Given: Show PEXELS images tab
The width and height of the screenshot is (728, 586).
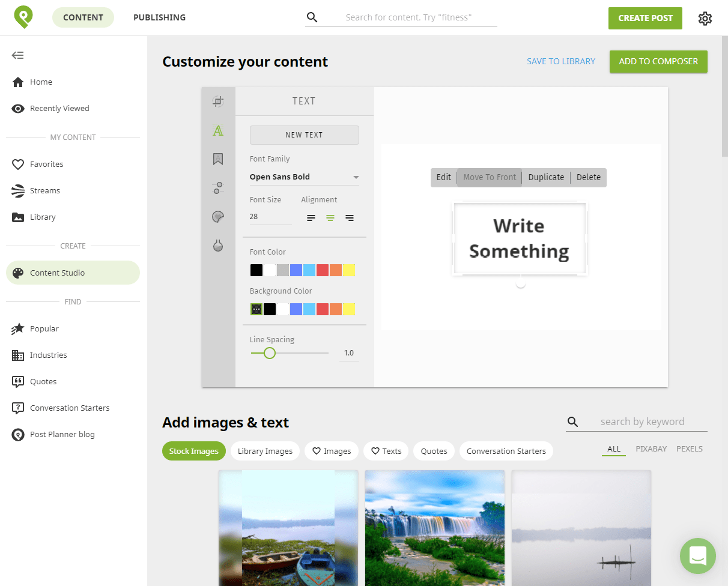Looking at the screenshot, I should [x=690, y=449].
